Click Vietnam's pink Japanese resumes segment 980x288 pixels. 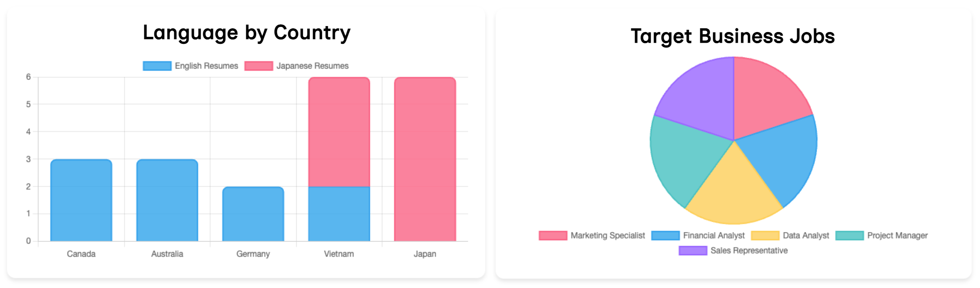coord(339,131)
